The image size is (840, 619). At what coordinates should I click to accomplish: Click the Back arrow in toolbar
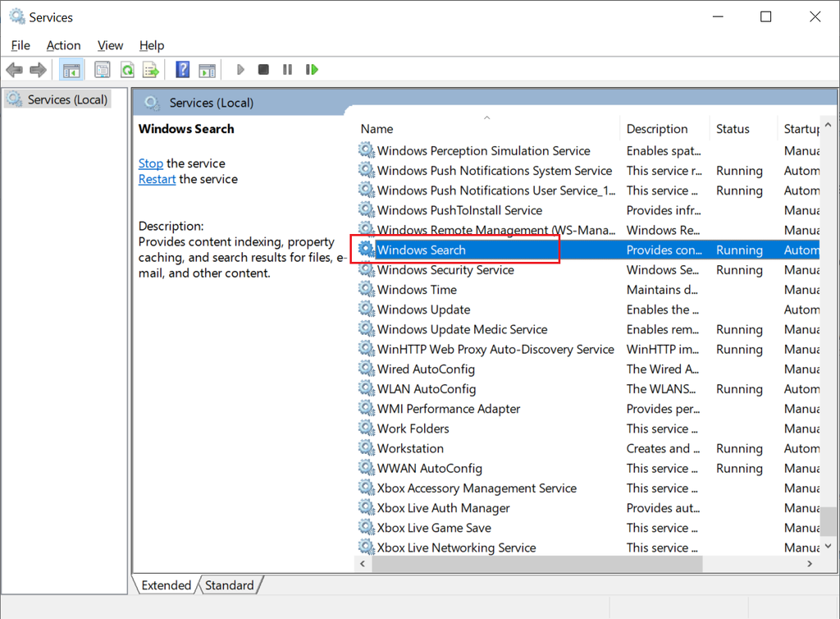coord(15,70)
